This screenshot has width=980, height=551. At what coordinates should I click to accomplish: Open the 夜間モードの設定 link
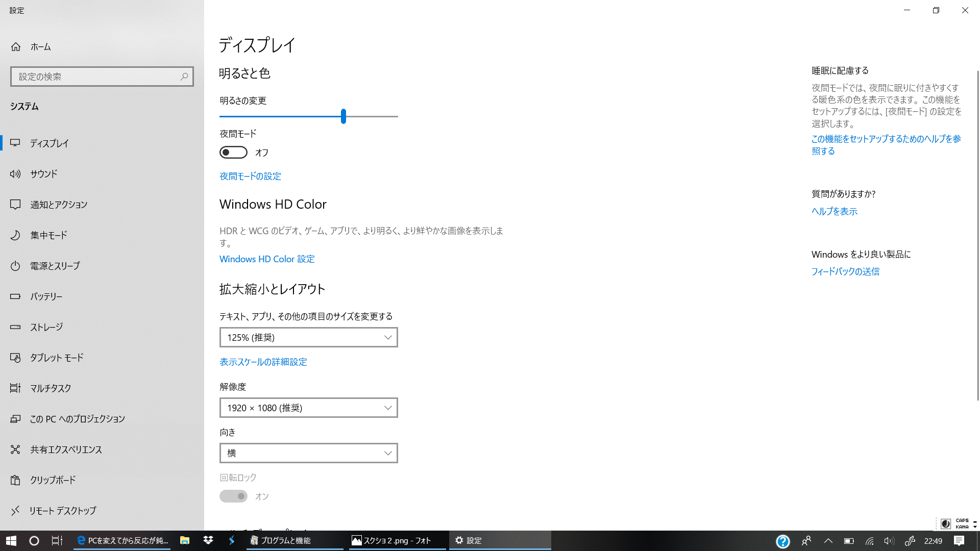(x=250, y=176)
